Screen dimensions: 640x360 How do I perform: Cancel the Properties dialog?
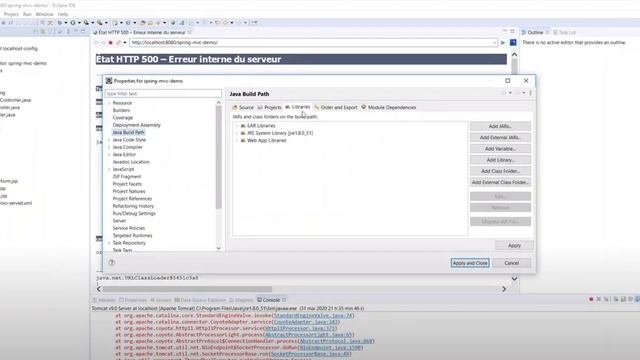click(x=511, y=263)
